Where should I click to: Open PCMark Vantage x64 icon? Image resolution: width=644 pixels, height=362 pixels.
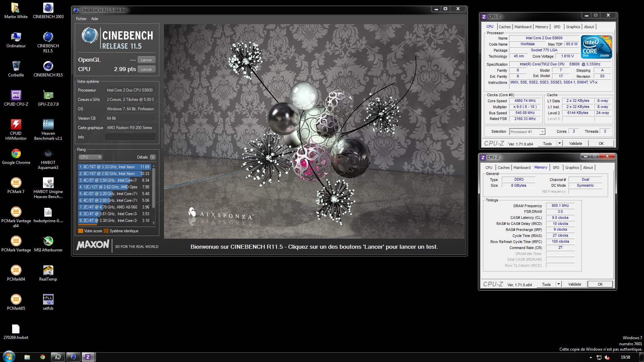pos(16,217)
